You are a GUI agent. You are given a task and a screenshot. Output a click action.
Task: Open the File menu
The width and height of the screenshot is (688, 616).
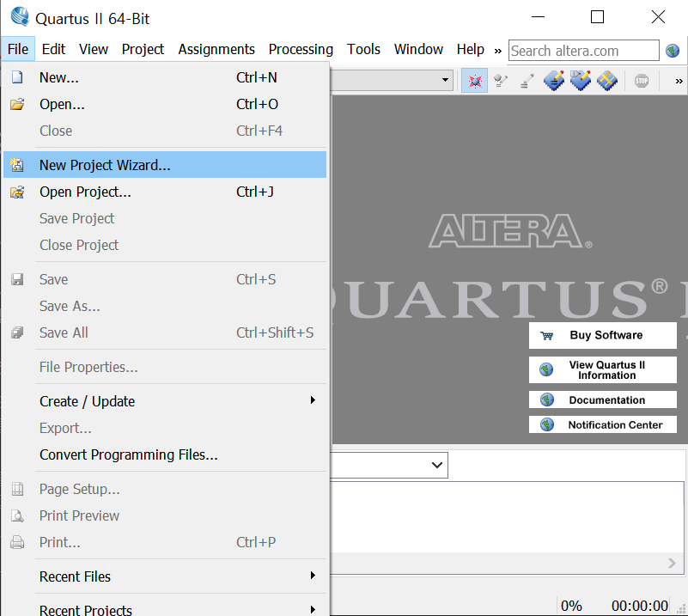18,49
